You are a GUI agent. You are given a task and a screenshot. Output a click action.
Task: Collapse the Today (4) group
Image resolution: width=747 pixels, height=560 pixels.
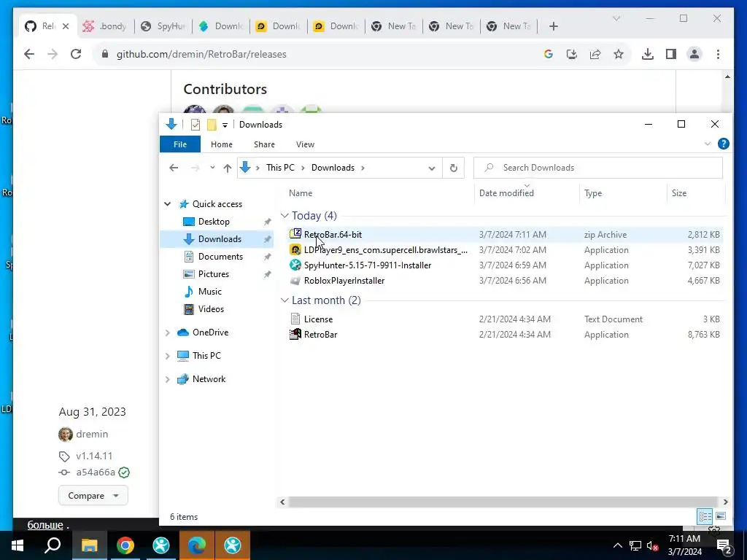coord(285,216)
